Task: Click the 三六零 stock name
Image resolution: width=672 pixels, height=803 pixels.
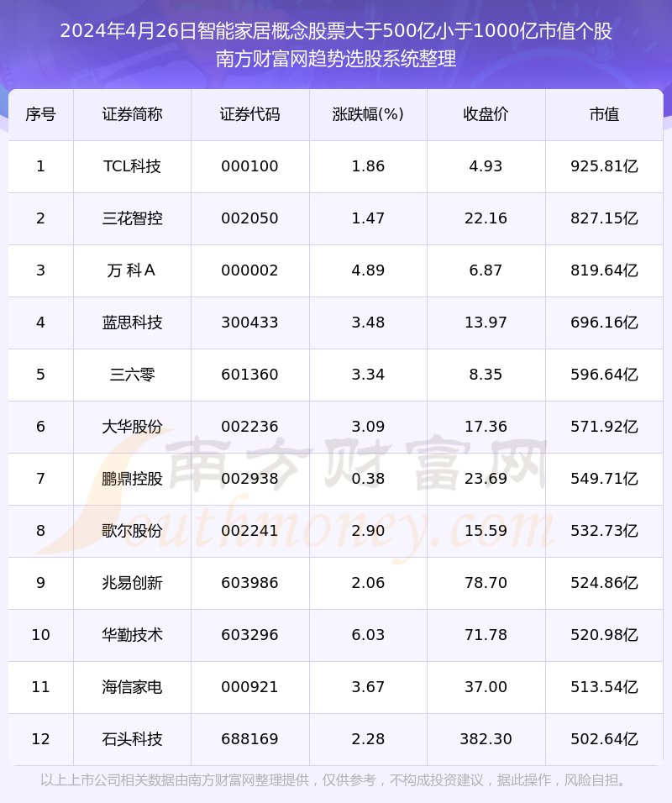Action: click(x=132, y=375)
